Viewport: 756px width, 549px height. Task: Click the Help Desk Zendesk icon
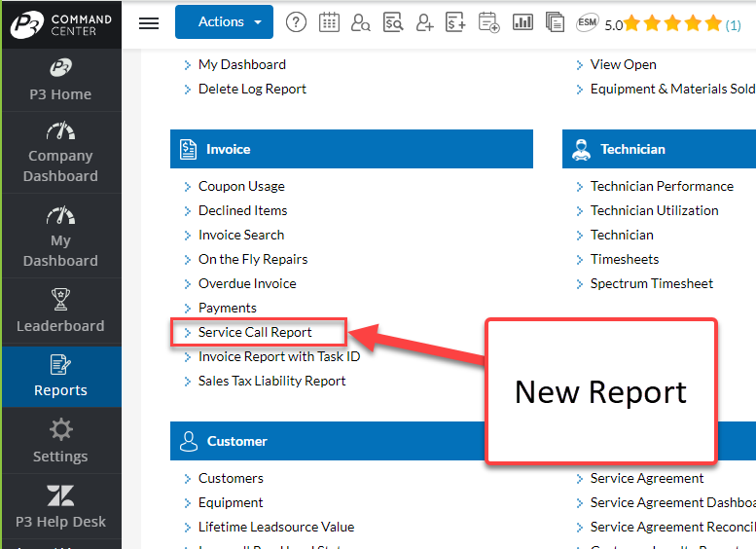pyautogui.click(x=60, y=495)
